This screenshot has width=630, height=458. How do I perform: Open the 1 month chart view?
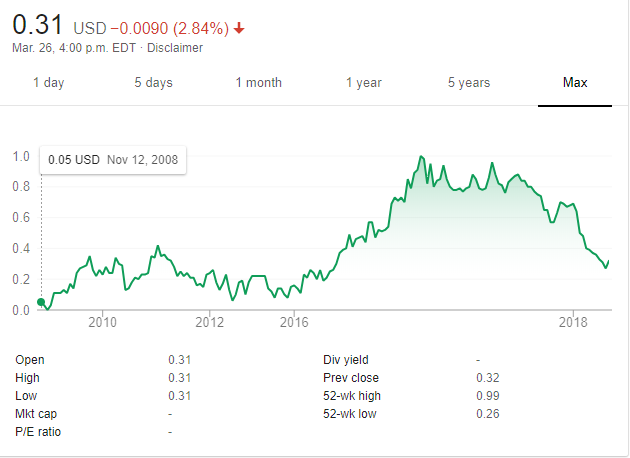258,83
